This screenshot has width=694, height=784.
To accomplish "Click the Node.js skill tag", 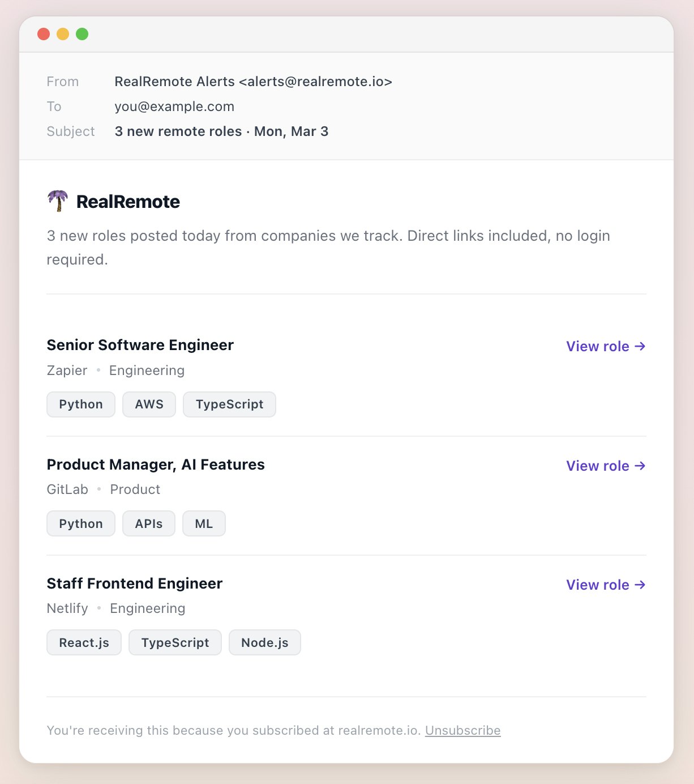I will point(264,642).
